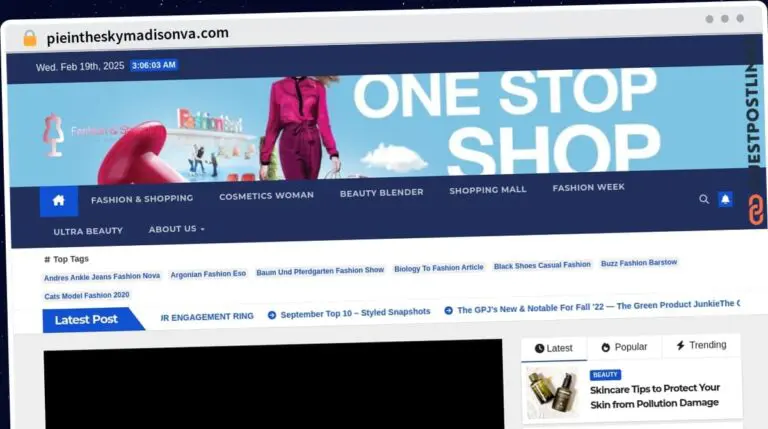Expand the About Us dropdown menu

pyautogui.click(x=176, y=229)
